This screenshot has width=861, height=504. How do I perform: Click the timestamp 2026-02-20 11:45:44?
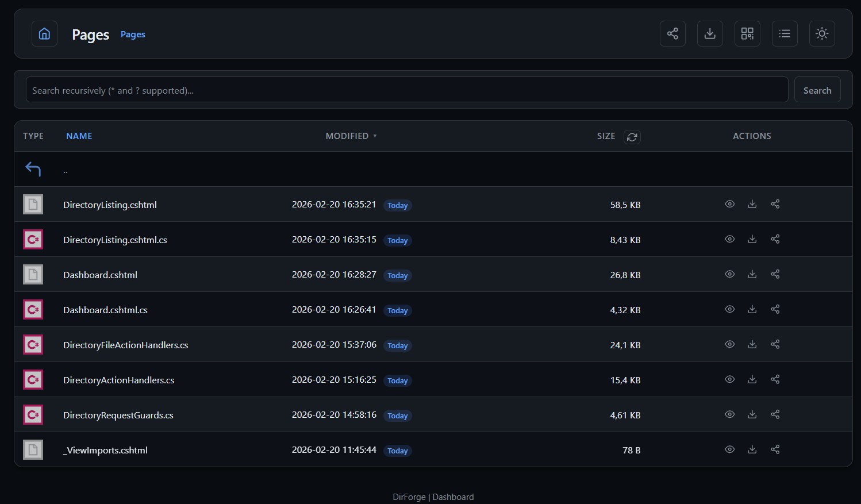[334, 449]
